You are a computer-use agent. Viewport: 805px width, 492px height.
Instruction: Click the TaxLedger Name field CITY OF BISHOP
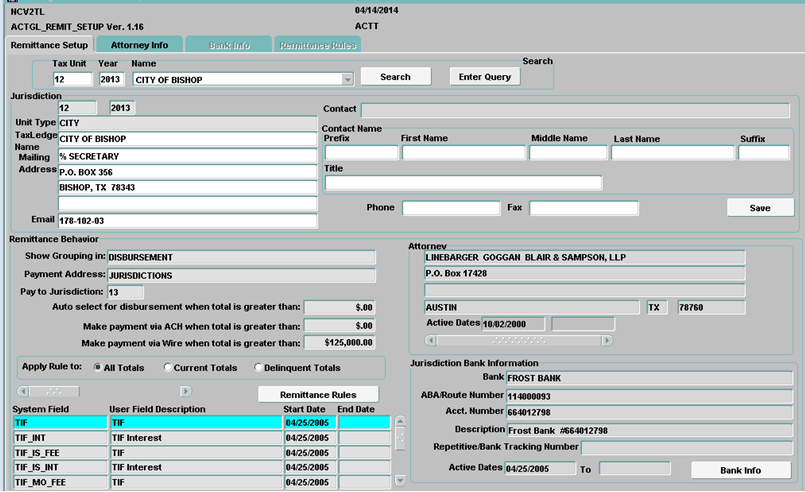point(187,139)
